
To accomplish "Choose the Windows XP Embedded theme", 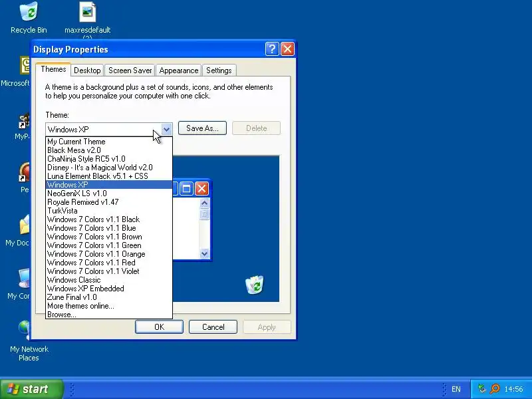I will click(109, 289).
